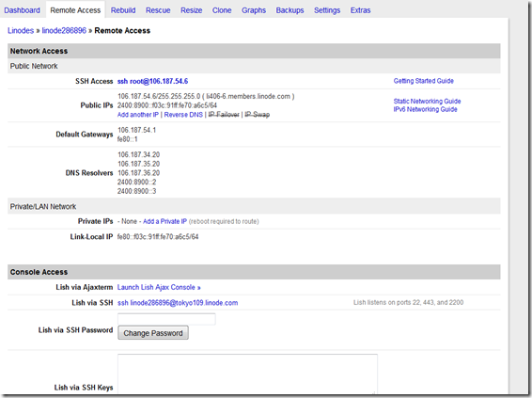Select the Remote Access tab
Image resolution: width=532 pixels, height=398 pixels.
pos(75,10)
